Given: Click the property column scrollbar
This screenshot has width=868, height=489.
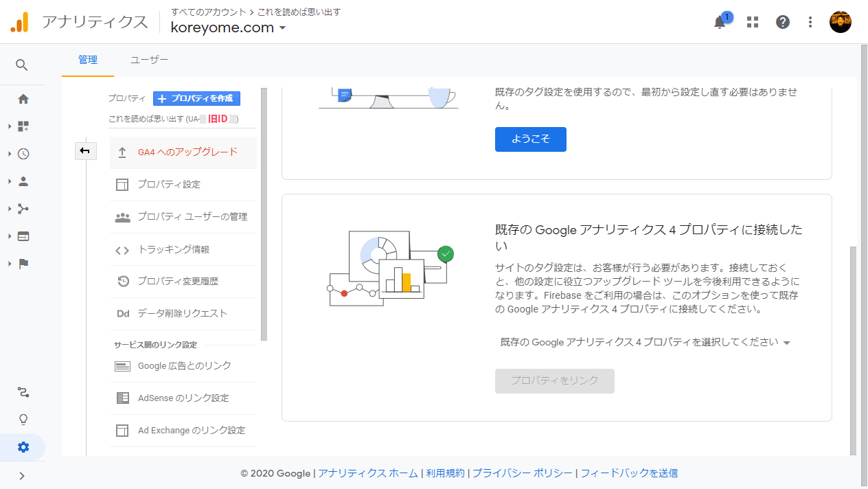Looking at the screenshot, I should [264, 214].
